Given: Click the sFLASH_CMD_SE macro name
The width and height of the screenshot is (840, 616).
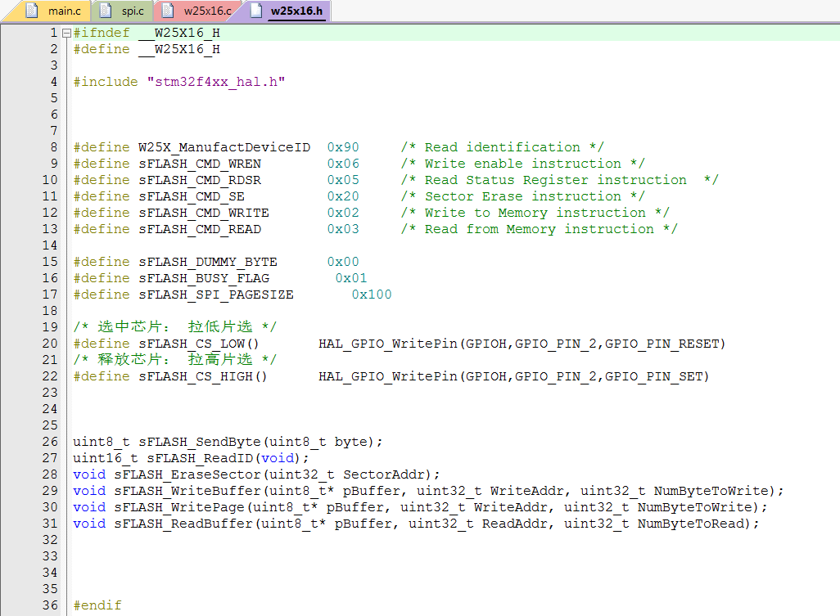Looking at the screenshot, I should (192, 196).
